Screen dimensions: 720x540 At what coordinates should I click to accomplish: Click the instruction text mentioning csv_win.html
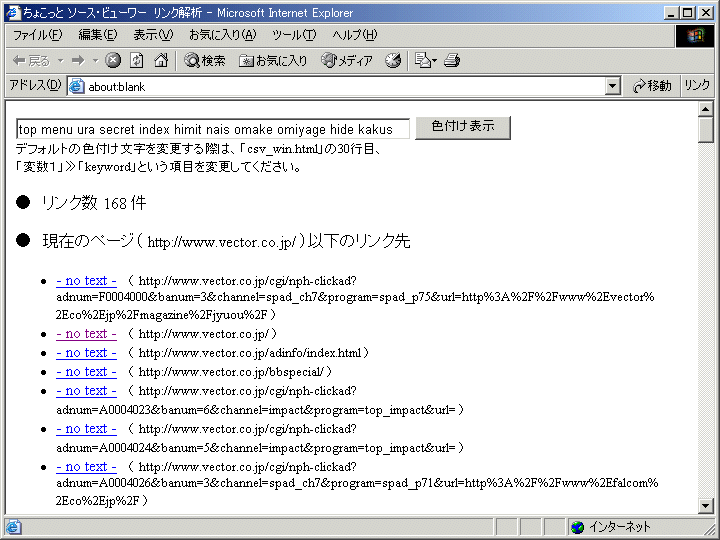(197, 158)
